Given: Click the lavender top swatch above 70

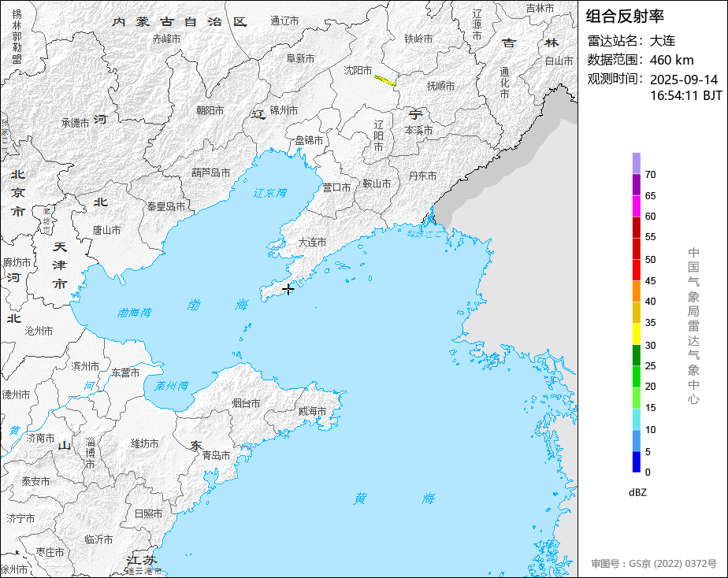Looking at the screenshot, I should coord(636,163).
